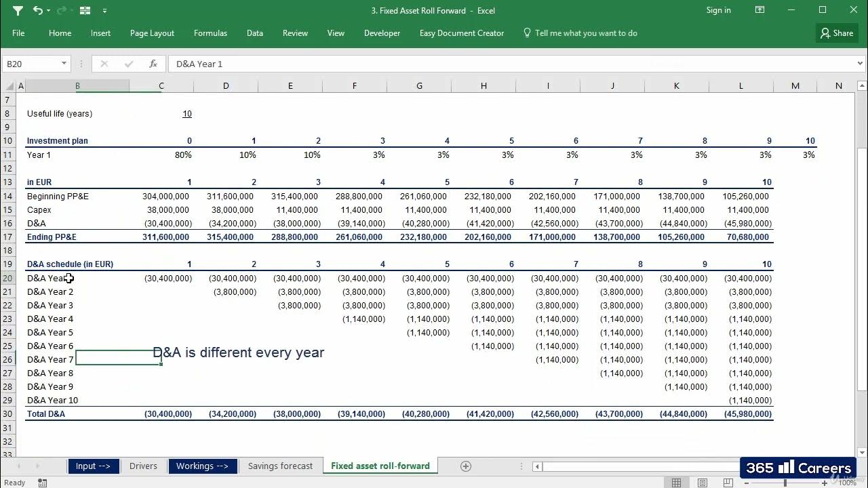Add a new sheet with the plus icon

coord(465,466)
